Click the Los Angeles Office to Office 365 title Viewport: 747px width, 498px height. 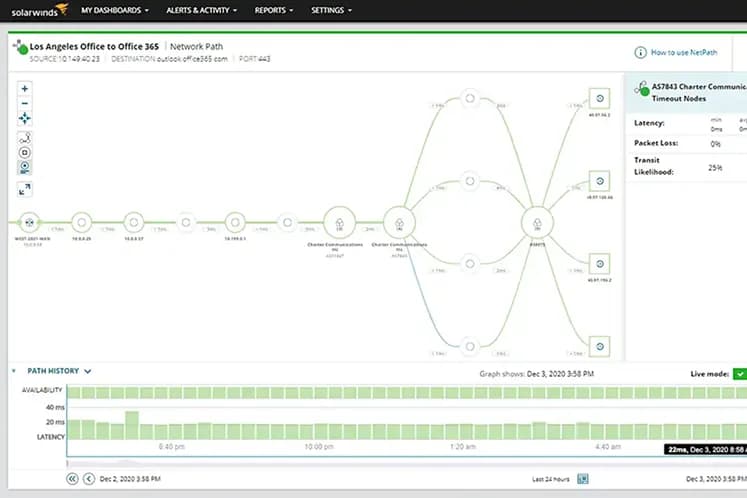tap(94, 46)
